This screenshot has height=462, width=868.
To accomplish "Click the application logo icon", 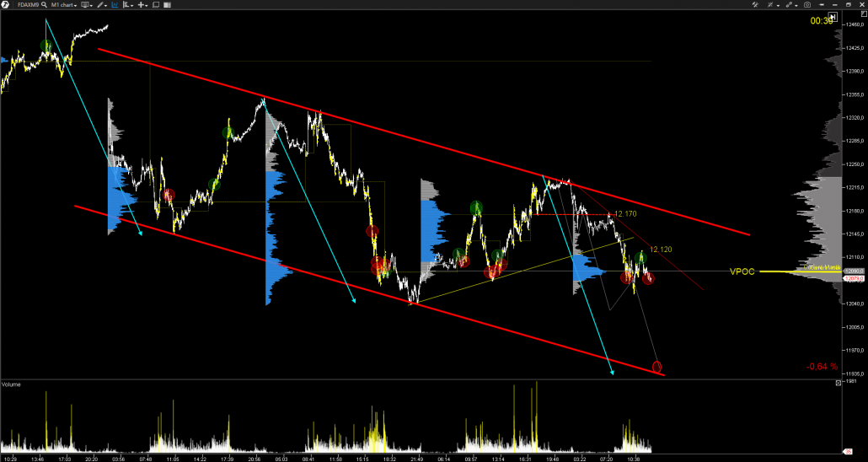I will coord(5,4).
